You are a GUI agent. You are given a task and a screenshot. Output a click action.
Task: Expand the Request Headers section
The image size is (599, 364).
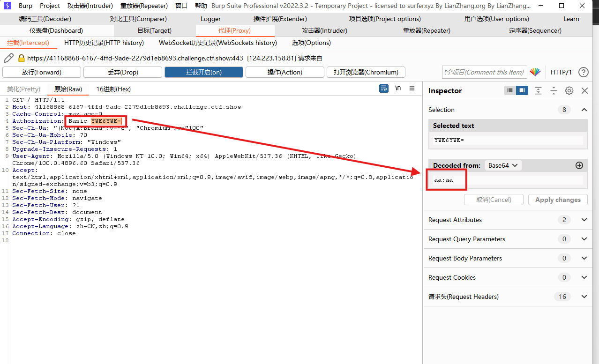pyautogui.click(x=584, y=297)
